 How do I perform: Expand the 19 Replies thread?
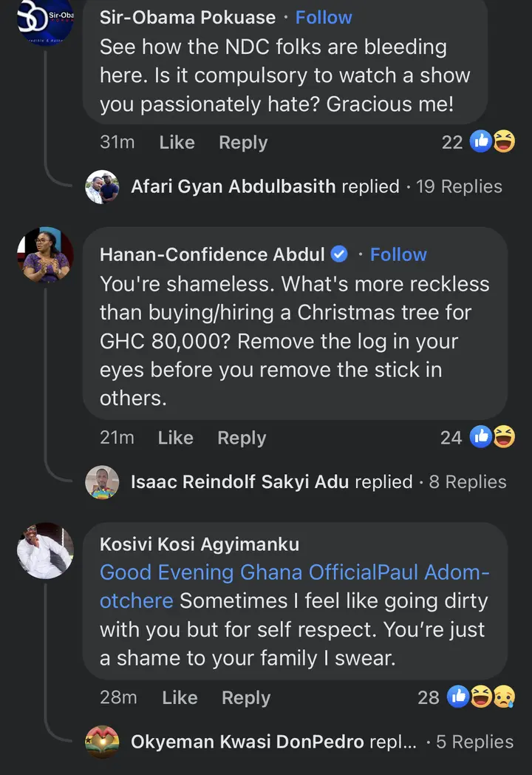[459, 186]
